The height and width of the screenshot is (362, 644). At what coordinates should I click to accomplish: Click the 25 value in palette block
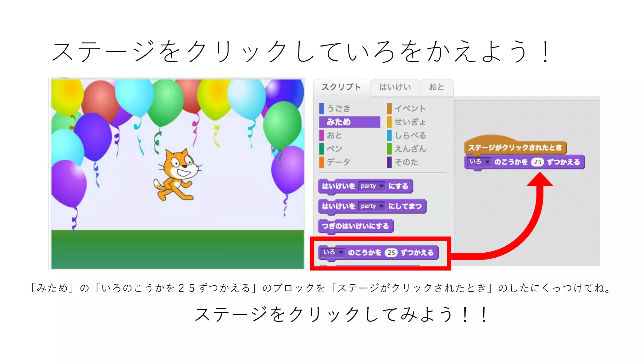[391, 253]
